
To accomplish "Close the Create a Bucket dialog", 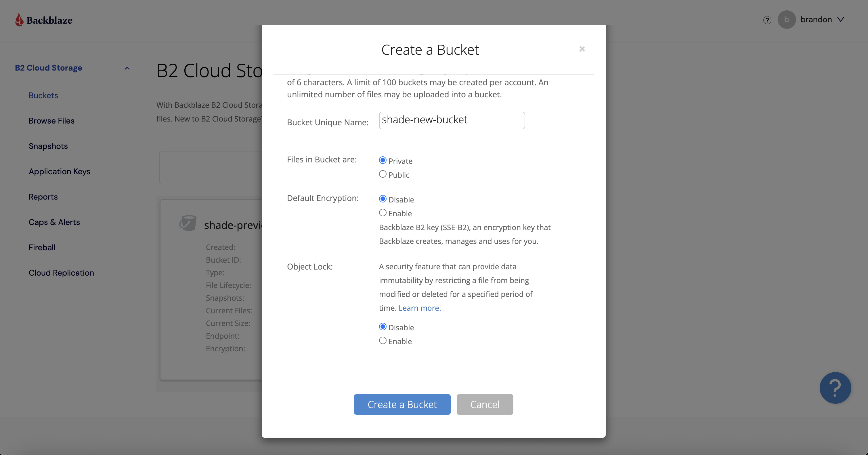I will coord(582,49).
